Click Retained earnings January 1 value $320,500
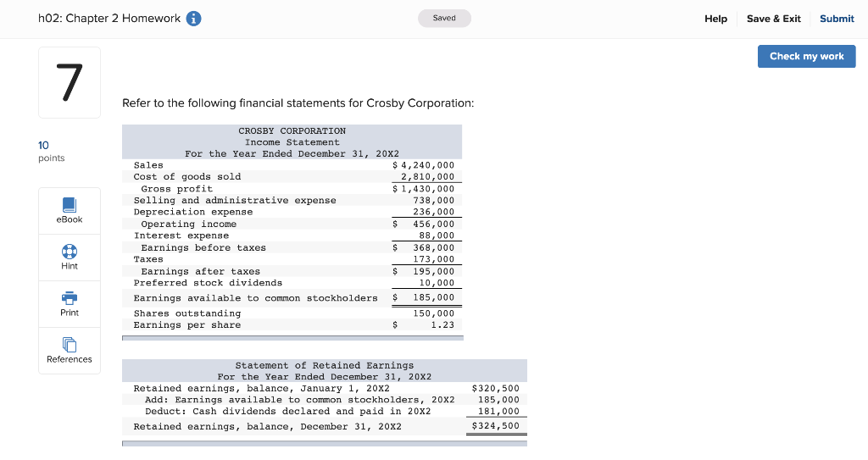The width and height of the screenshot is (868, 460). (x=495, y=389)
